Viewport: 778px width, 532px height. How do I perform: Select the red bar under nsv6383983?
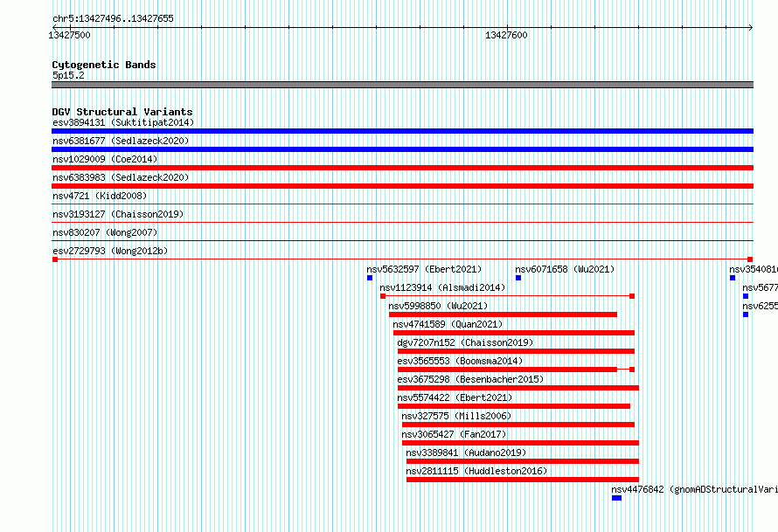click(x=402, y=186)
